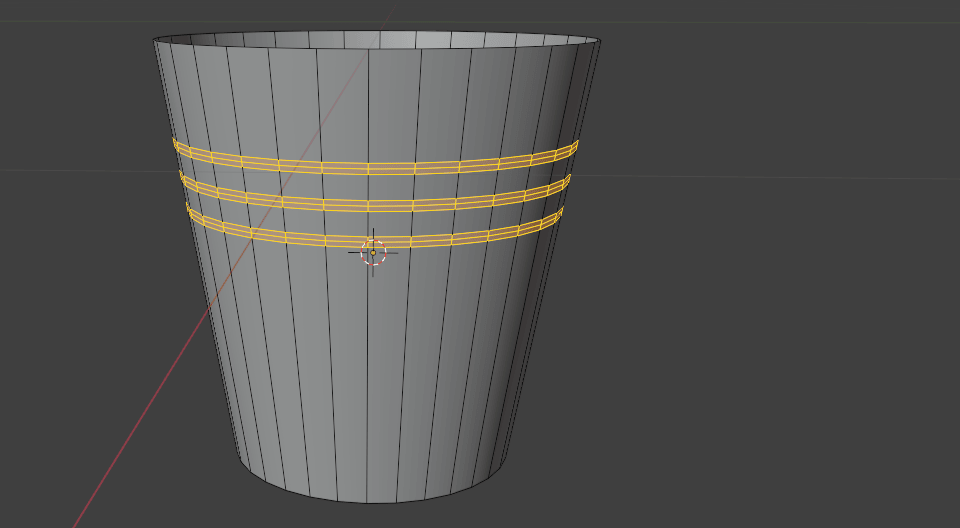Click the 3D cursor crosshair on the cup
The width and height of the screenshot is (960, 528).
pyautogui.click(x=373, y=252)
